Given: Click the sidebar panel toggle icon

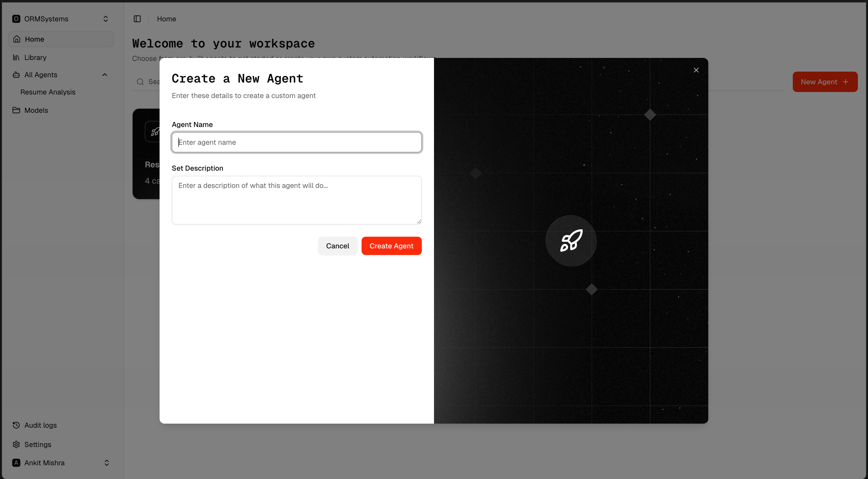Looking at the screenshot, I should [137, 19].
